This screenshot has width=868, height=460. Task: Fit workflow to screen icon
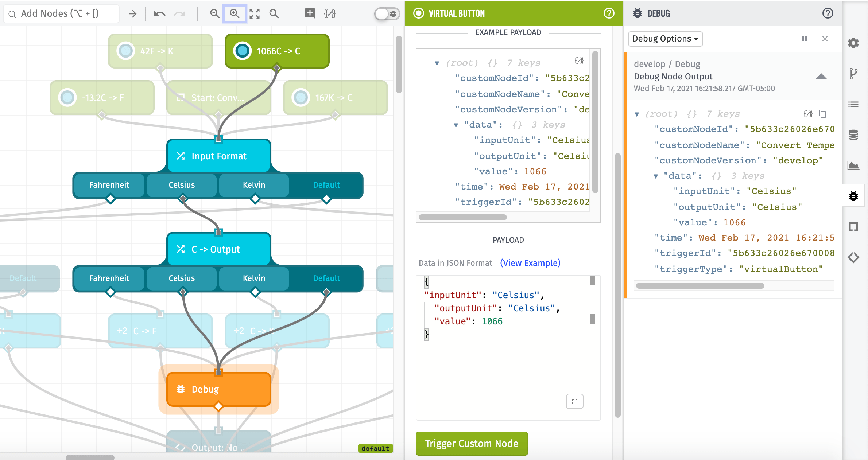254,14
